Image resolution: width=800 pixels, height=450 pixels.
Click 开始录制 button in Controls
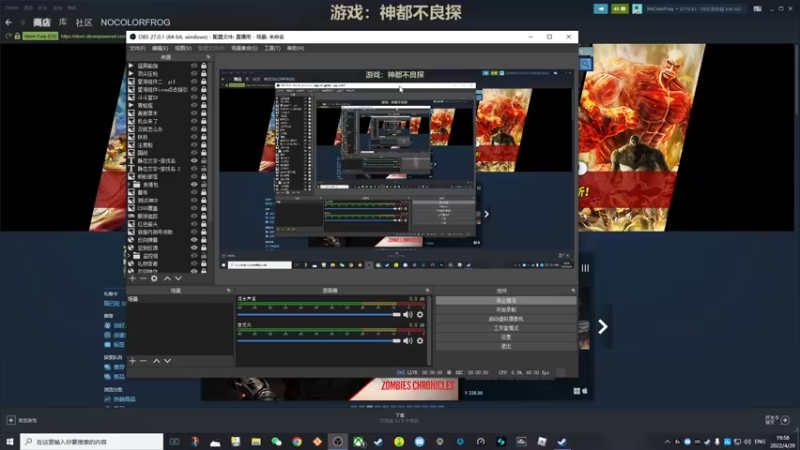point(506,310)
